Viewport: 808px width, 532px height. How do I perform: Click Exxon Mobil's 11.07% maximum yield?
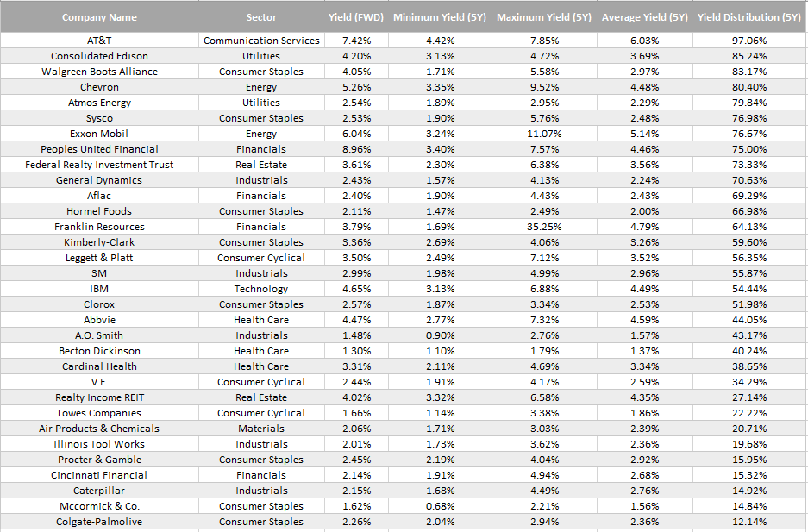pos(545,134)
